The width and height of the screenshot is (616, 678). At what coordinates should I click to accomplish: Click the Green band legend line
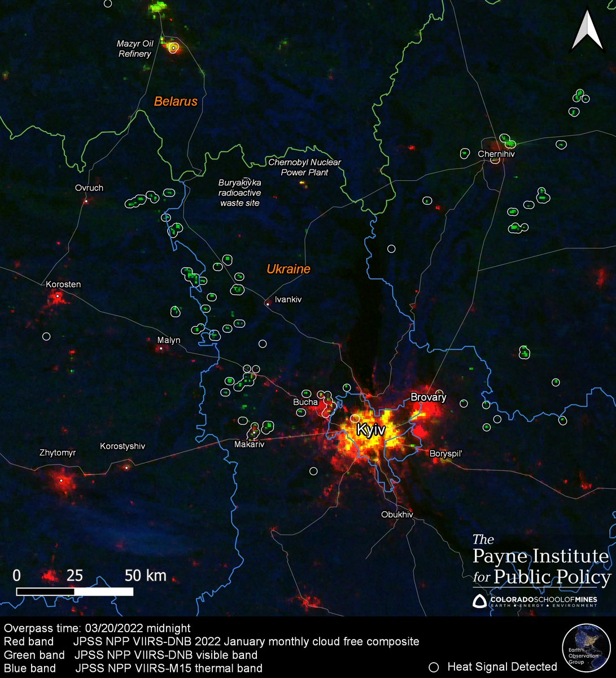point(130,655)
